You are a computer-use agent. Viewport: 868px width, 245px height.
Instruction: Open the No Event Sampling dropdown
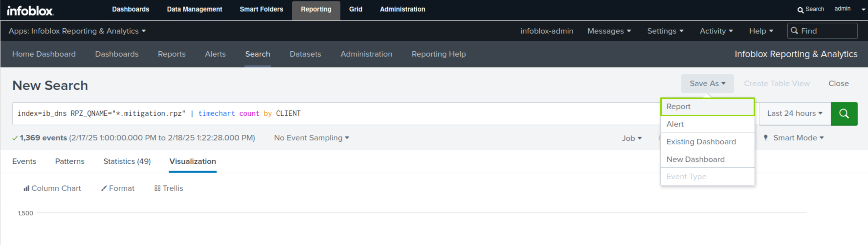[x=311, y=138]
